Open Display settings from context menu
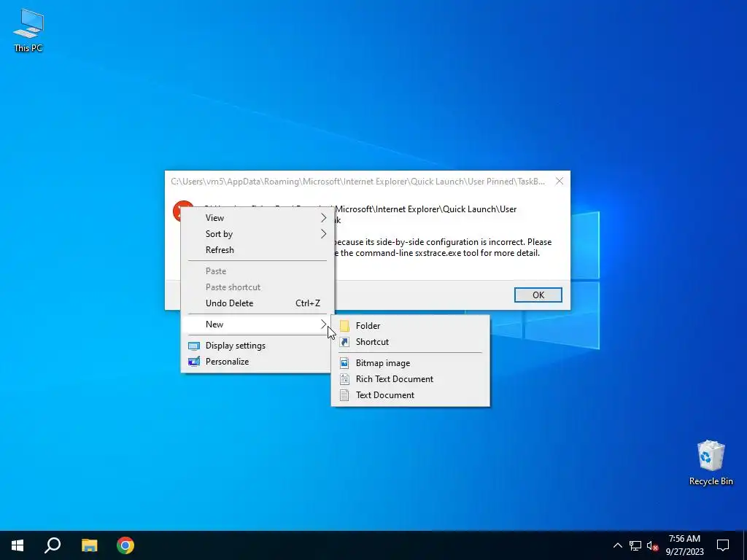 pyautogui.click(x=258, y=346)
